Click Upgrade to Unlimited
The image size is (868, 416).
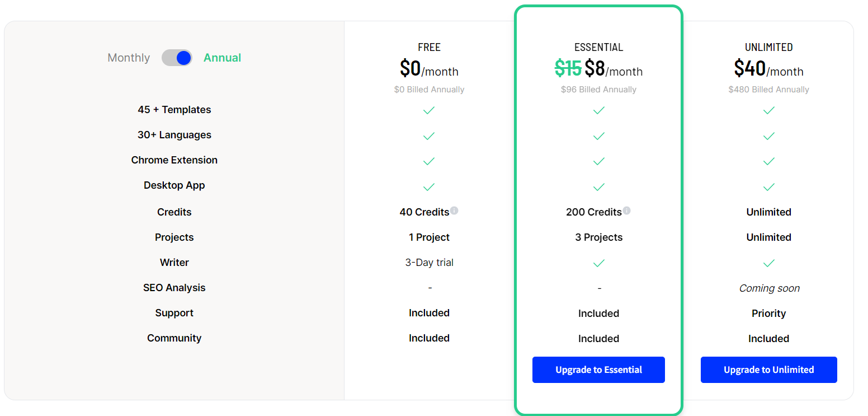click(768, 370)
